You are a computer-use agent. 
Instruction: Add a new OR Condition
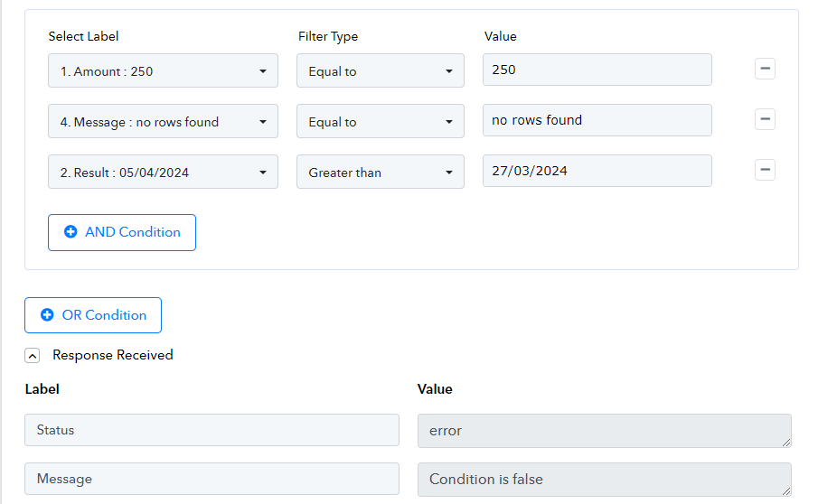click(93, 315)
